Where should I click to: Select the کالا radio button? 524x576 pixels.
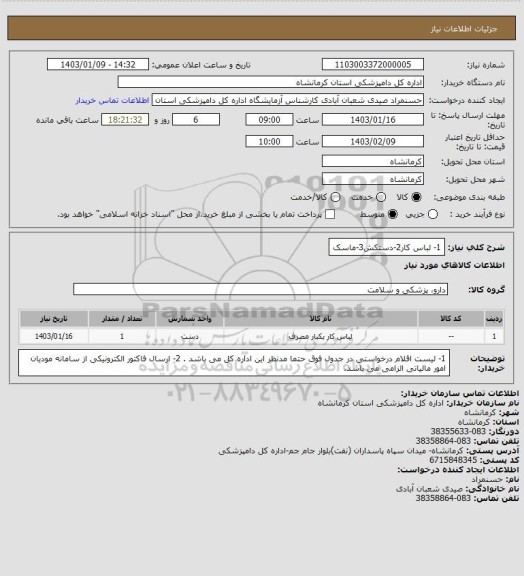pyautogui.click(x=416, y=197)
